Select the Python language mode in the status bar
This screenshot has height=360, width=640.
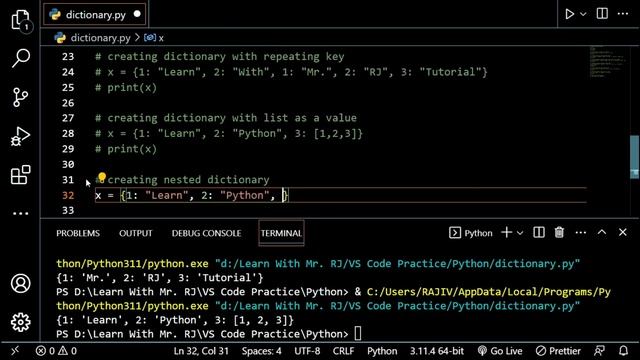(382, 351)
